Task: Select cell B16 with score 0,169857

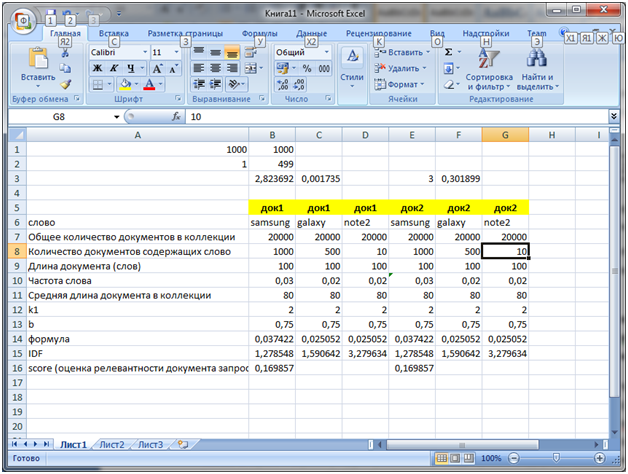Action: pos(272,368)
